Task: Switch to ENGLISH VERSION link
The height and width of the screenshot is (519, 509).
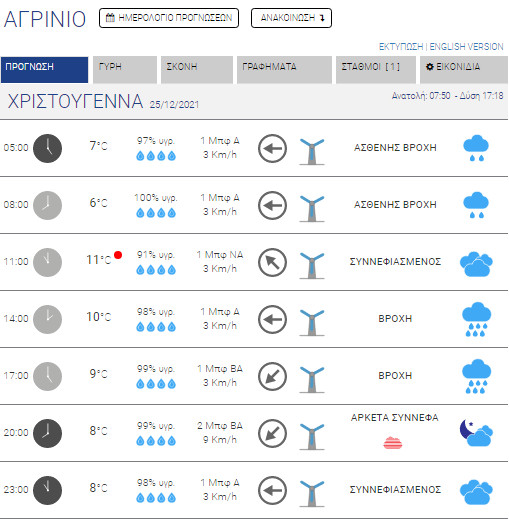Action: pyautogui.click(x=466, y=47)
